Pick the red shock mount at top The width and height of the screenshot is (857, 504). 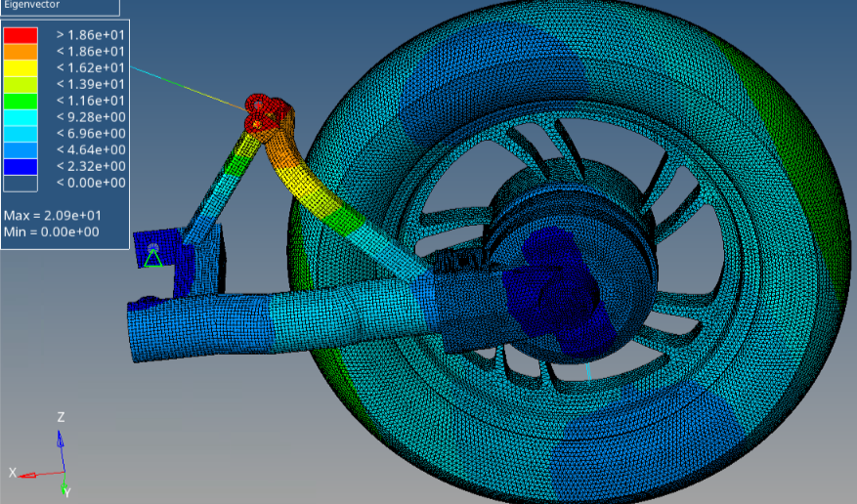click(266, 110)
